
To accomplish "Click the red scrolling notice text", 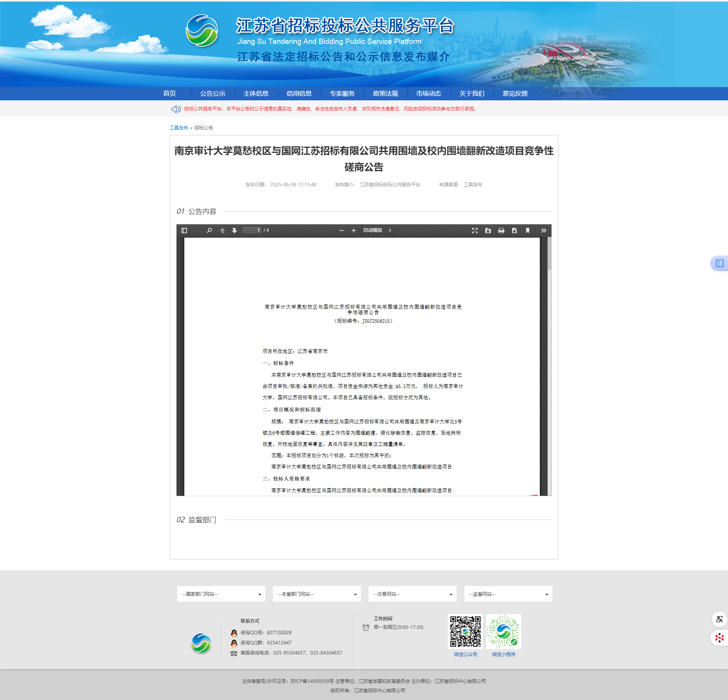I will tap(330, 109).
